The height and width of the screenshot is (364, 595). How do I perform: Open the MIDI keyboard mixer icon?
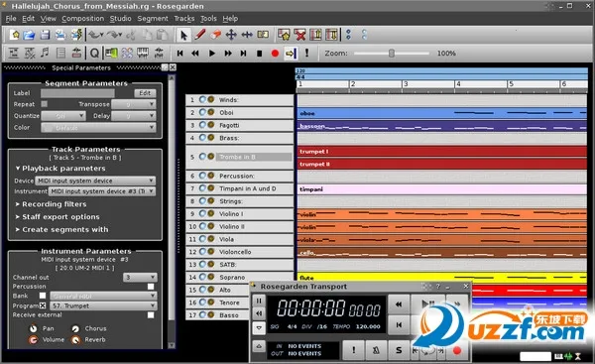pos(143,54)
